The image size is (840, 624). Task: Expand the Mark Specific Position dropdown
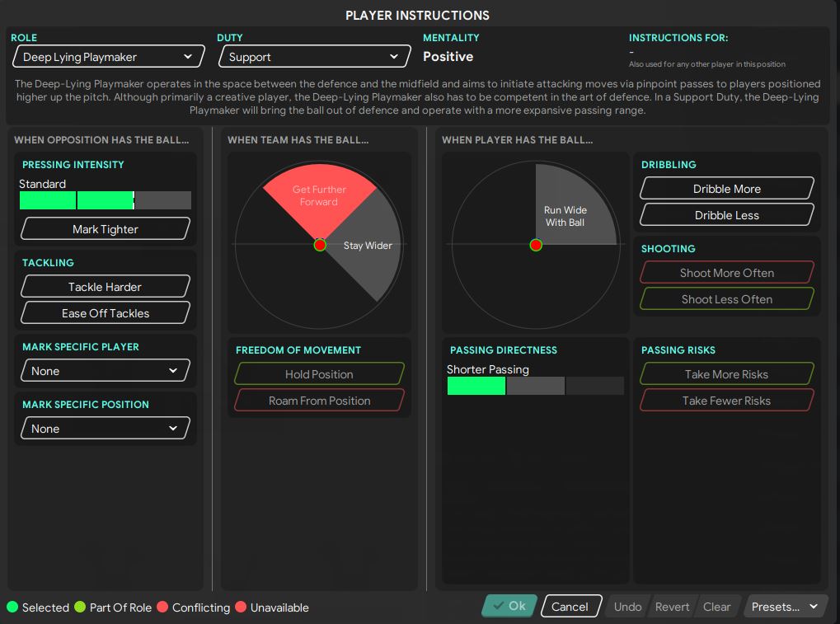point(105,429)
